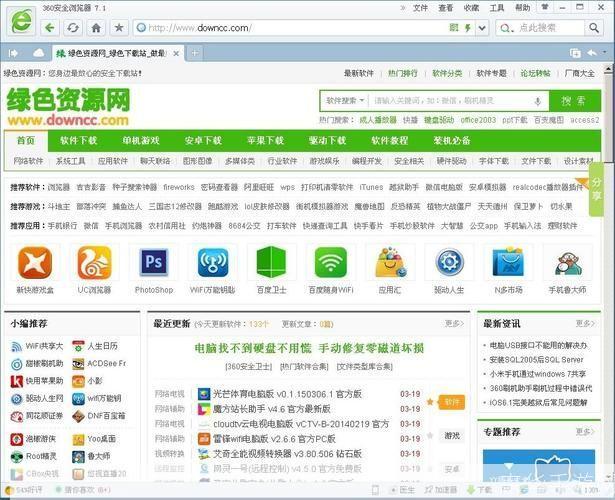The image size is (615, 500).
Task: Open the 查看 menu
Action: [446, 7]
